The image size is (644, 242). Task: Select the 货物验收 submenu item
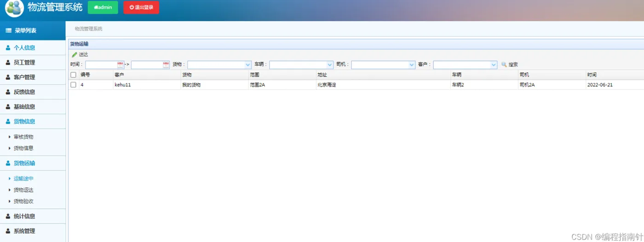(x=23, y=201)
